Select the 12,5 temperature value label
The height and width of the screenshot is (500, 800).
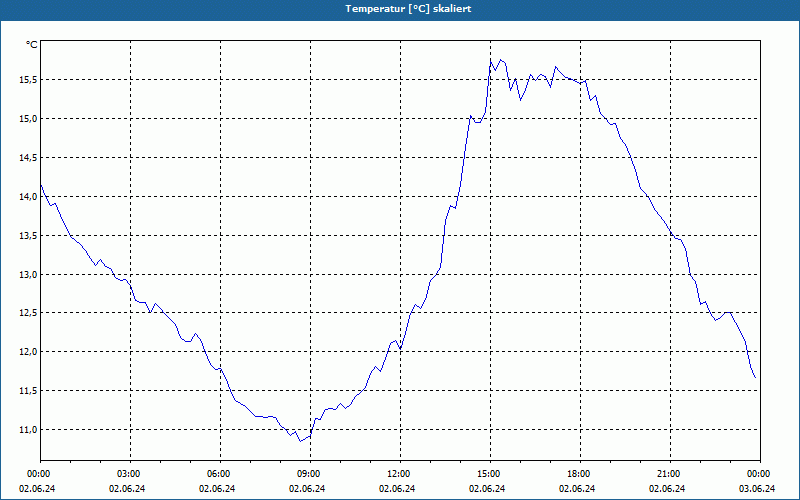28,313
